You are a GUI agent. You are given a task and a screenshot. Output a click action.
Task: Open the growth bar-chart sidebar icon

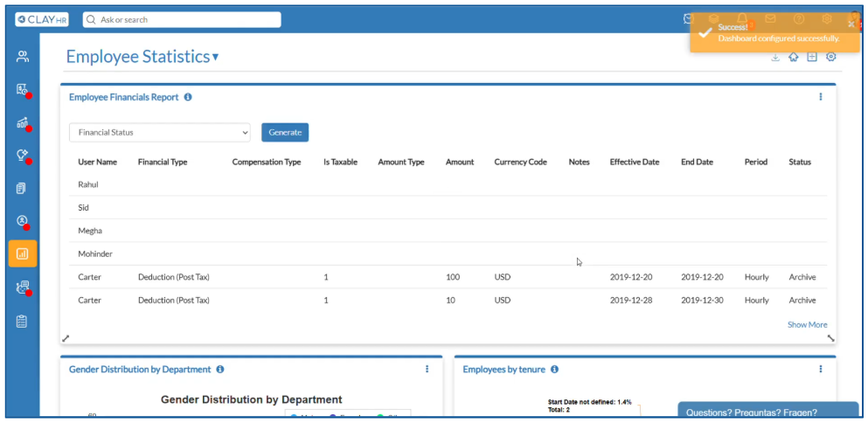22,122
